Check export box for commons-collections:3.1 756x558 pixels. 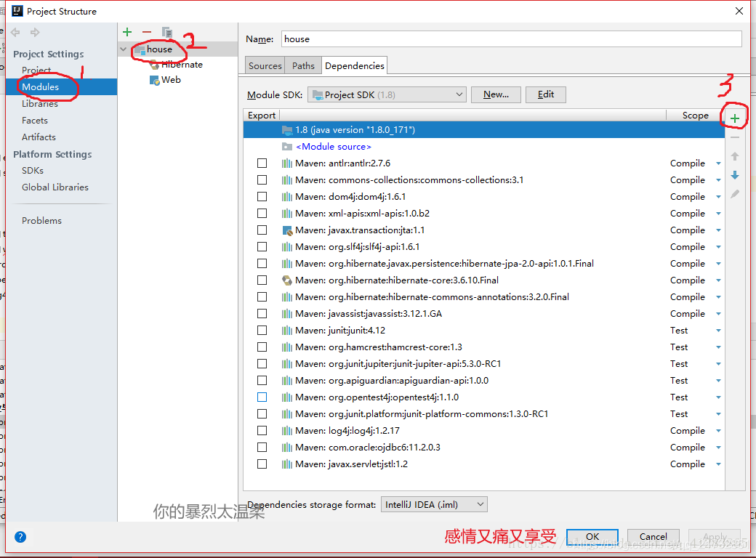point(262,179)
